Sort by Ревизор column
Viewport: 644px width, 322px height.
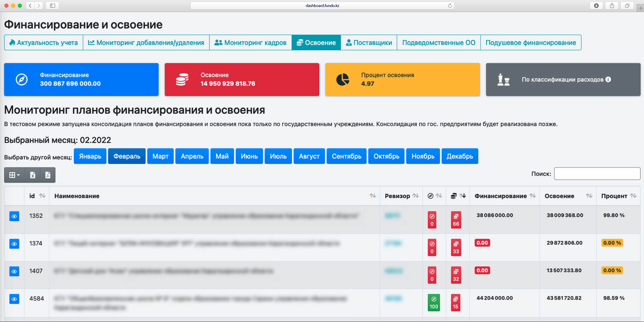(x=401, y=196)
